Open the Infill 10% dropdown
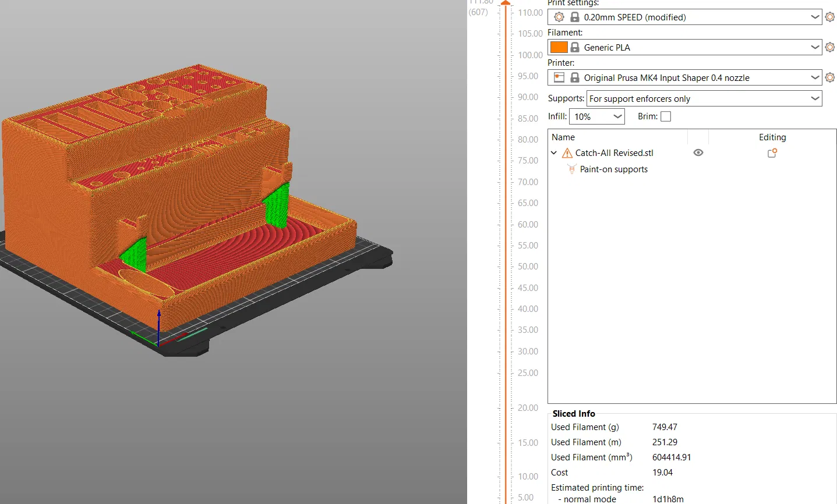Image resolution: width=837 pixels, height=504 pixels. 597,116
